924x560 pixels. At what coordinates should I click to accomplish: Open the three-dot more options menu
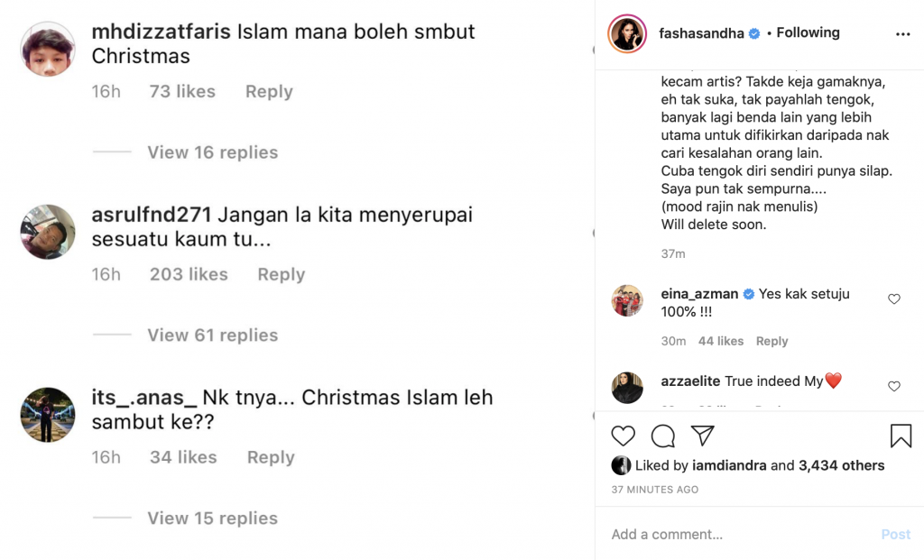click(902, 34)
